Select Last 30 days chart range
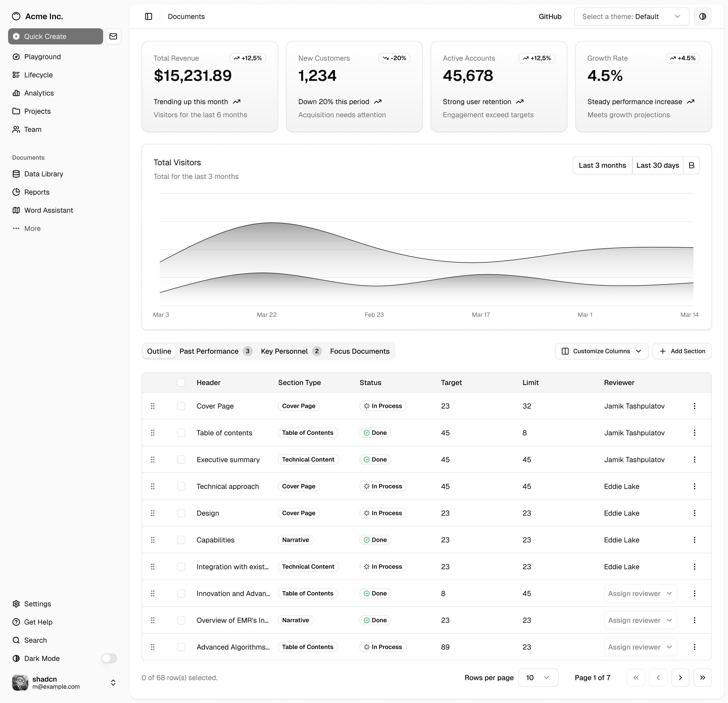 pos(658,165)
